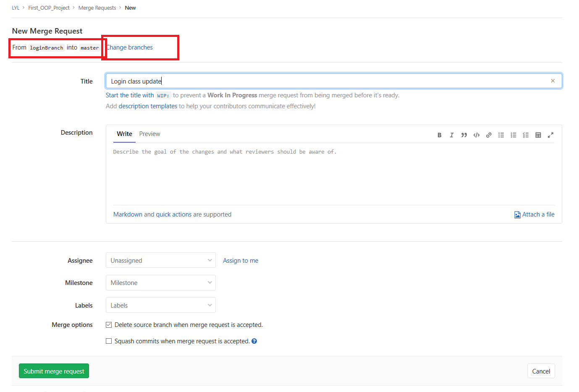579x392 pixels.
Task: Uncheck Delete source branch option
Action: click(x=109, y=325)
